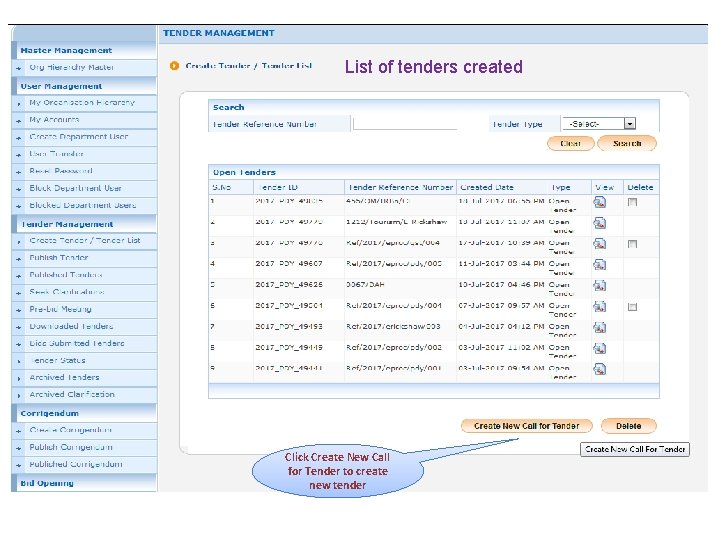Click the Delete button below the table
This screenshot has height=540, width=720.
point(629,426)
